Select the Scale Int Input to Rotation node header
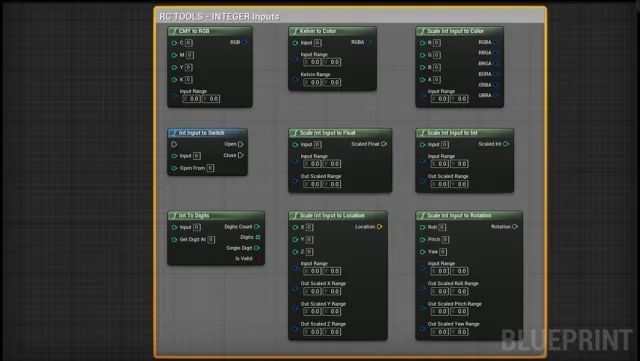 469,215
